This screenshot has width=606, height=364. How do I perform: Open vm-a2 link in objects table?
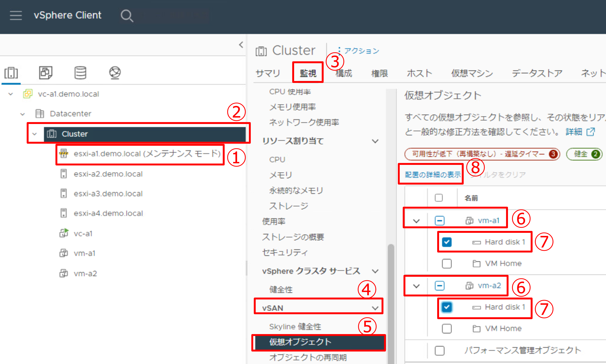tap(489, 285)
